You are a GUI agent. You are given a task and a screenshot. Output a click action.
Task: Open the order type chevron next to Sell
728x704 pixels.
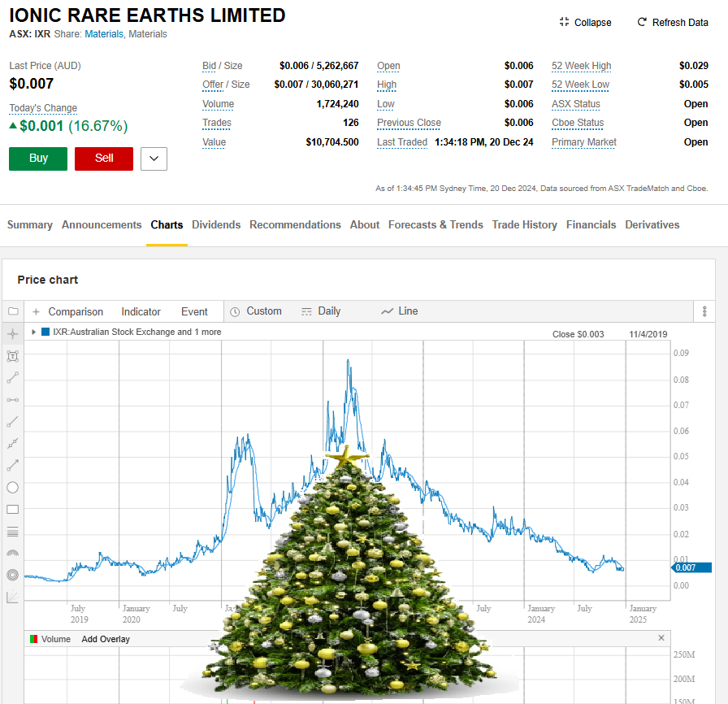[154, 159]
